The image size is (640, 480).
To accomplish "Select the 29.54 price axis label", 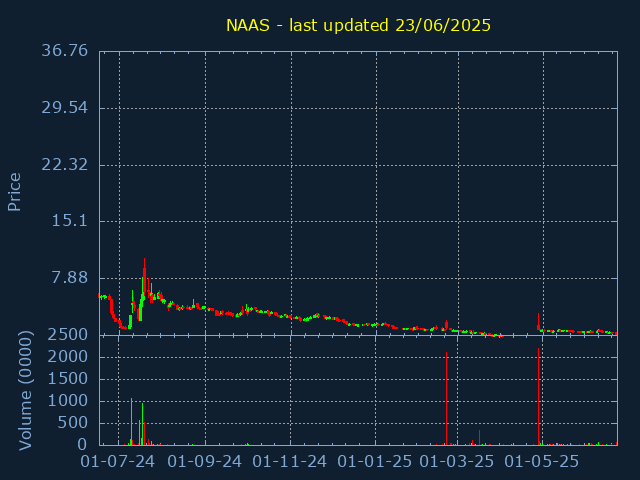I will point(64,108).
